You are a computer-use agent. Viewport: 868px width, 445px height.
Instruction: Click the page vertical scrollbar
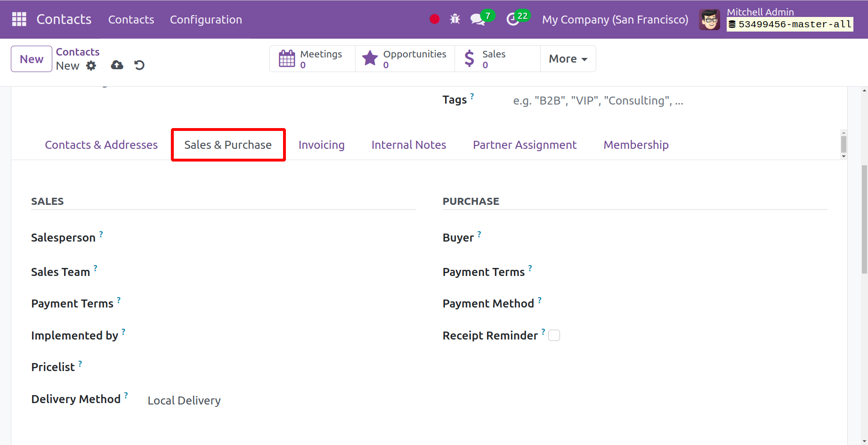click(864, 219)
